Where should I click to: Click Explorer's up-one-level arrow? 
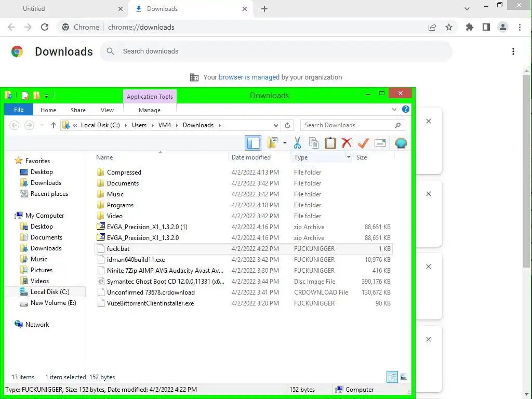pos(54,125)
